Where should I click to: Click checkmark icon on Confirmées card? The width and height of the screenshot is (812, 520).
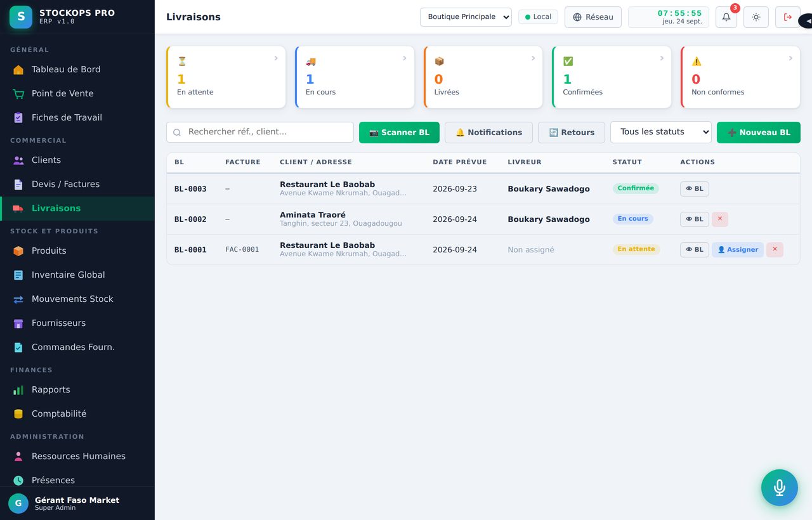(568, 62)
